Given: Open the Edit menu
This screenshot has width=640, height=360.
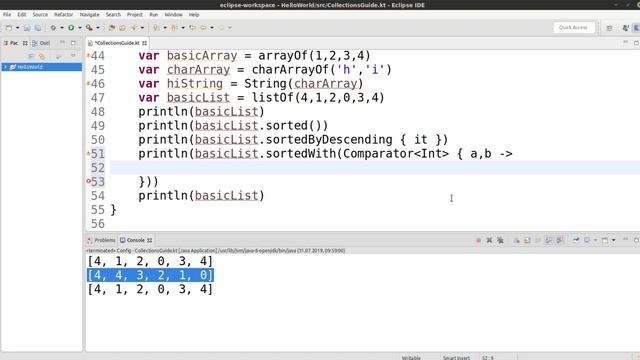Looking at the screenshot, I should point(22,15).
